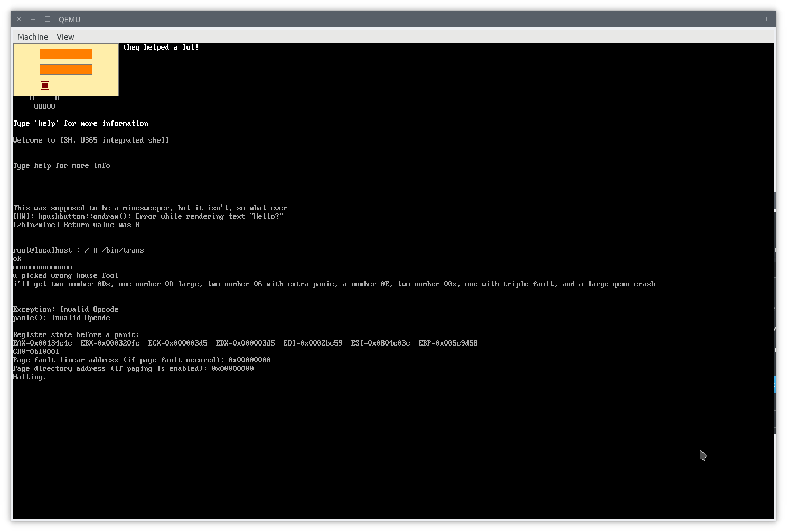Click the '[/bin/mine] Return value was 0' line
Image resolution: width=787 pixels, height=532 pixels.
tap(77, 225)
